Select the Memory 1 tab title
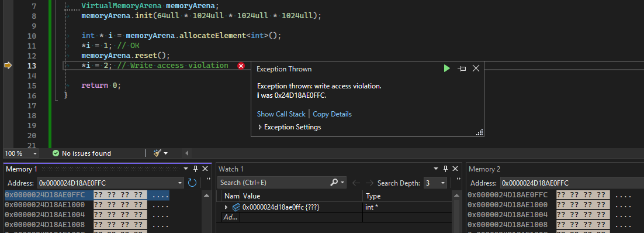The image size is (644, 233). pyautogui.click(x=22, y=169)
